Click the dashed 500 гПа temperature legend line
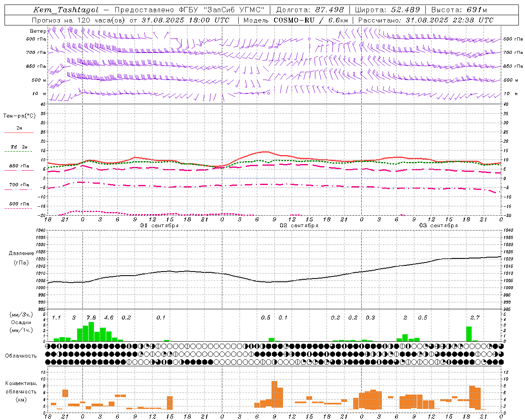525x420 pixels. (18, 208)
